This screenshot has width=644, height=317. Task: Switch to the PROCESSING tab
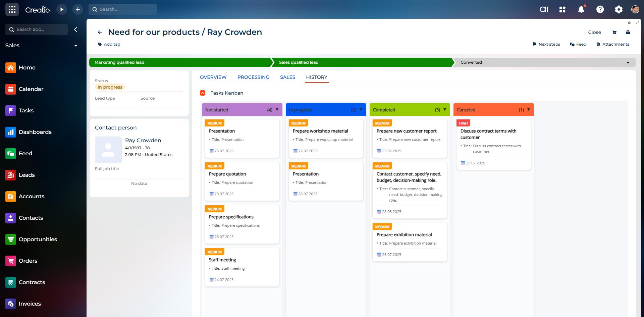253,77
